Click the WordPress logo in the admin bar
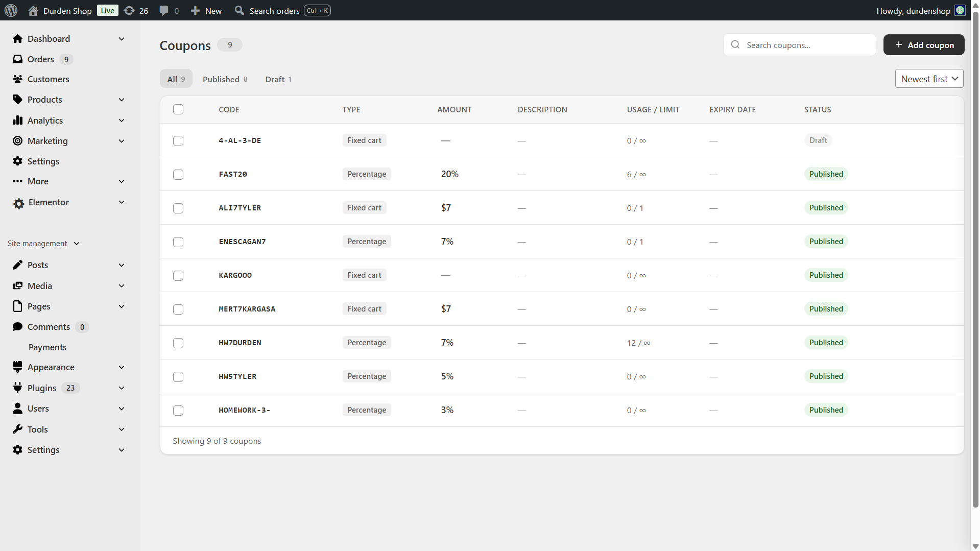The width and height of the screenshot is (980, 551). coord(11,10)
